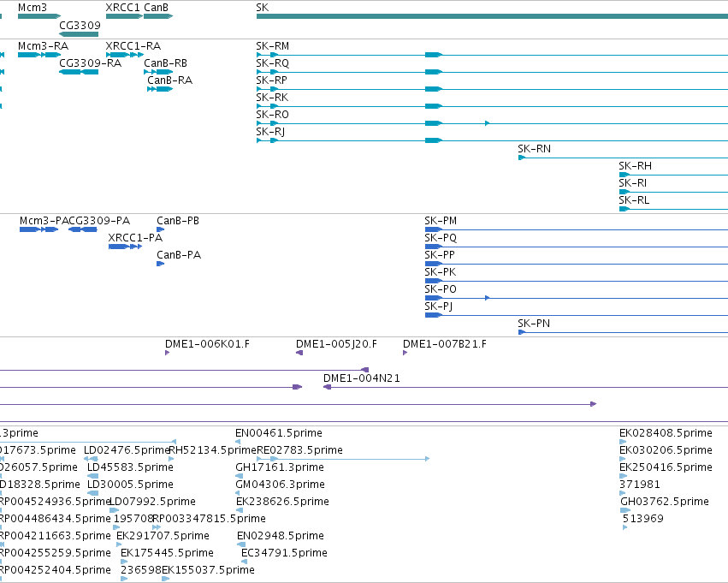Select EST GH03762.5prime
728x583 pixels.
(625, 510)
